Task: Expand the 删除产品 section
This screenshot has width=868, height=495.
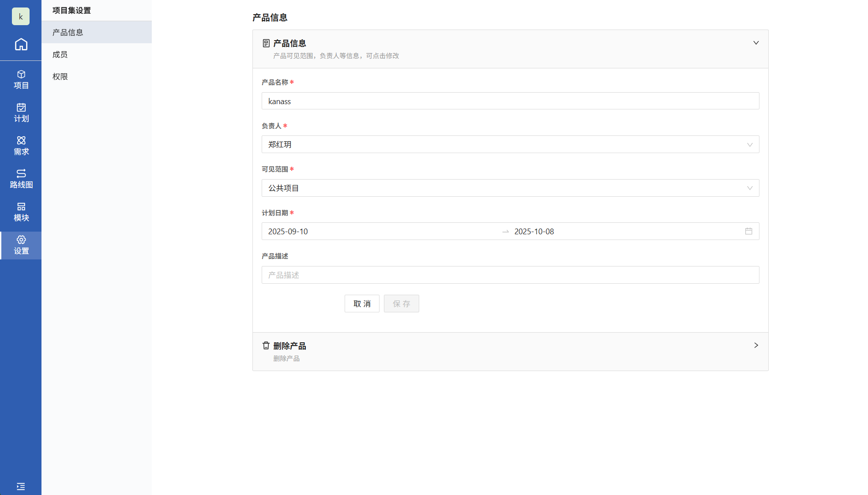Action: pyautogui.click(x=755, y=345)
